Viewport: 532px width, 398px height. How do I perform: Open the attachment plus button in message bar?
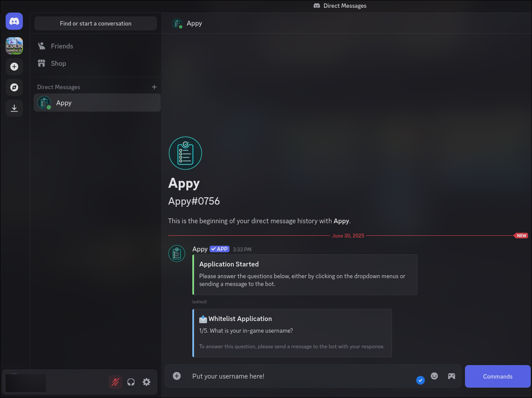pyautogui.click(x=177, y=376)
